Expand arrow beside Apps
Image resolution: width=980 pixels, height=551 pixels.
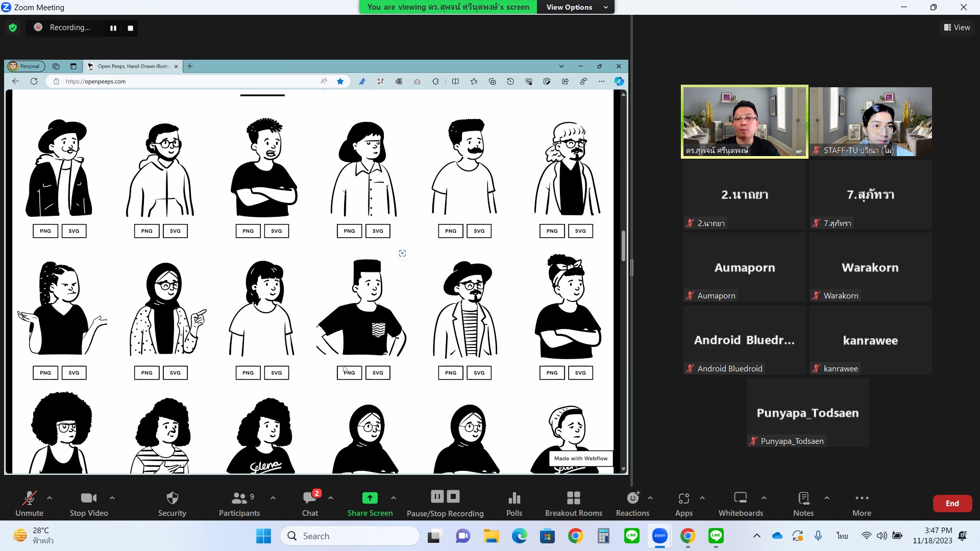pos(702,497)
